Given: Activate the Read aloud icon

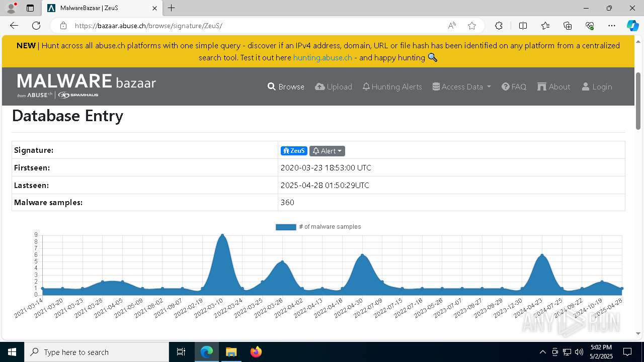Looking at the screenshot, I should click(x=452, y=26).
